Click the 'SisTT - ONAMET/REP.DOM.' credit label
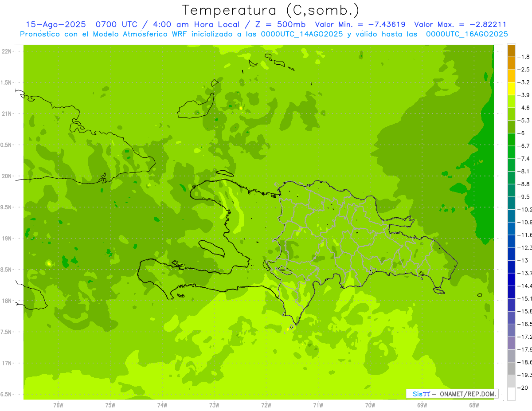This screenshot has height=411, width=532. tap(452, 394)
